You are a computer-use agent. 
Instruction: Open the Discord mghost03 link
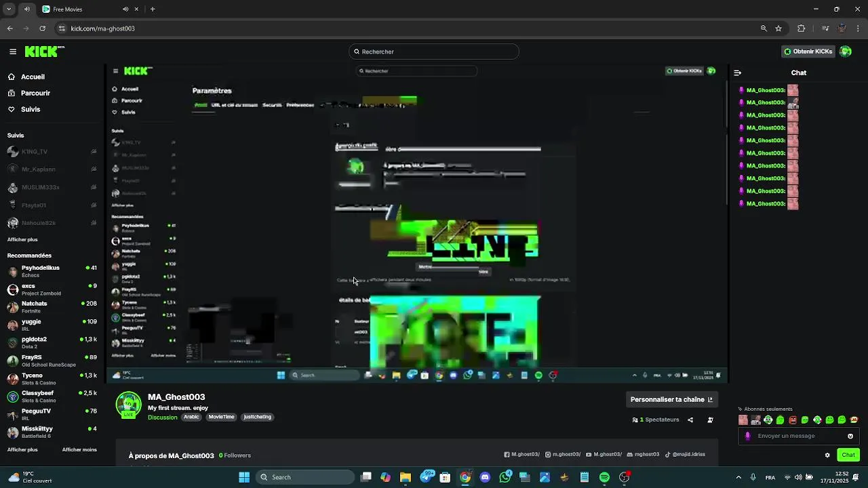click(x=643, y=454)
